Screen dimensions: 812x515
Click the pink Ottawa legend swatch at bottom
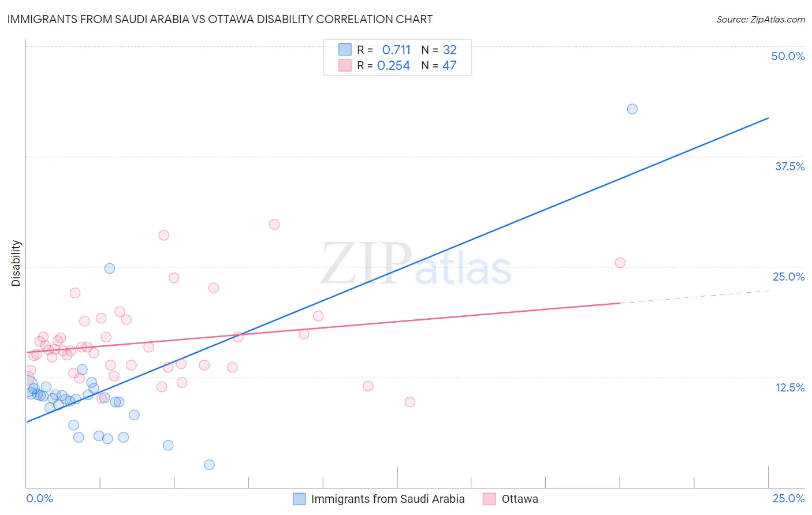click(489, 499)
